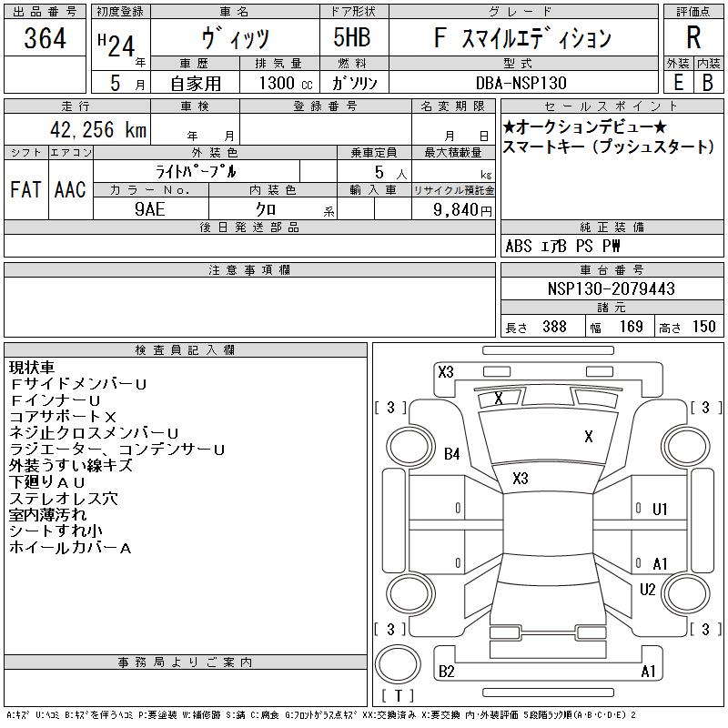Click the ホイールカバーA inspector note

[x=71, y=548]
